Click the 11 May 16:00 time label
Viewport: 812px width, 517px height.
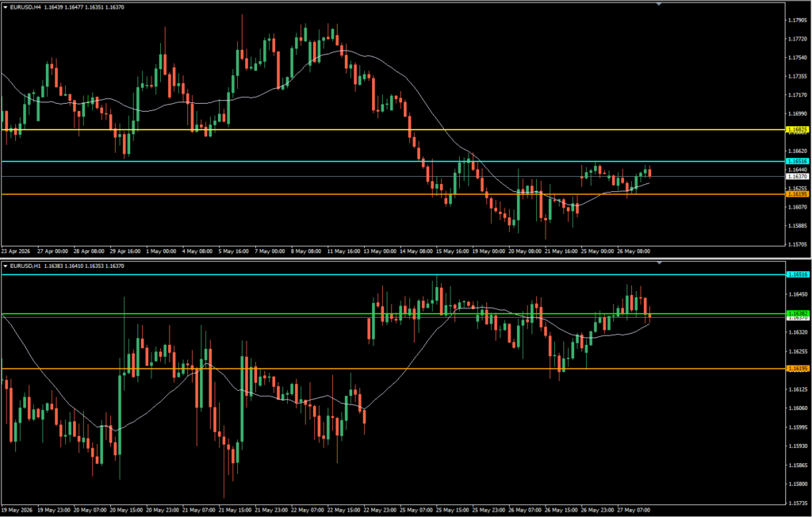tap(343, 251)
